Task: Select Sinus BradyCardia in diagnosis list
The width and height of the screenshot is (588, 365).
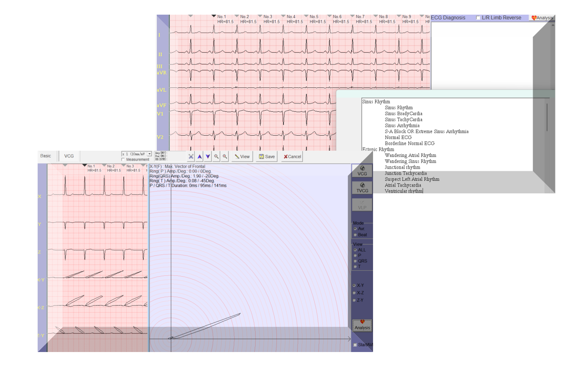Action: pyautogui.click(x=403, y=113)
